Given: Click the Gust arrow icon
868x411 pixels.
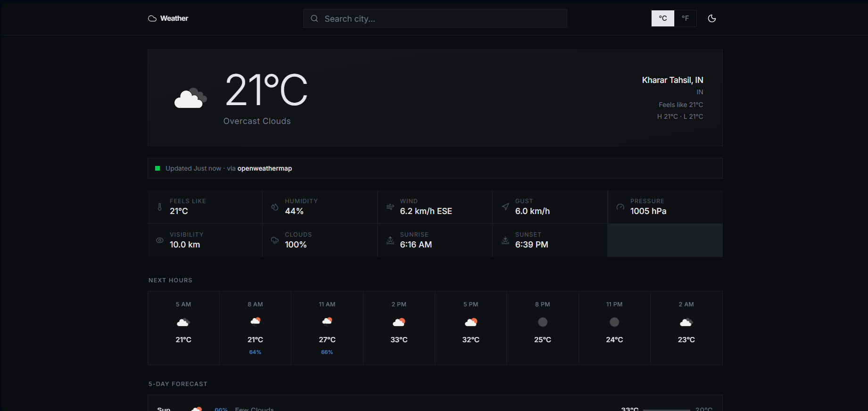Looking at the screenshot, I should (505, 206).
